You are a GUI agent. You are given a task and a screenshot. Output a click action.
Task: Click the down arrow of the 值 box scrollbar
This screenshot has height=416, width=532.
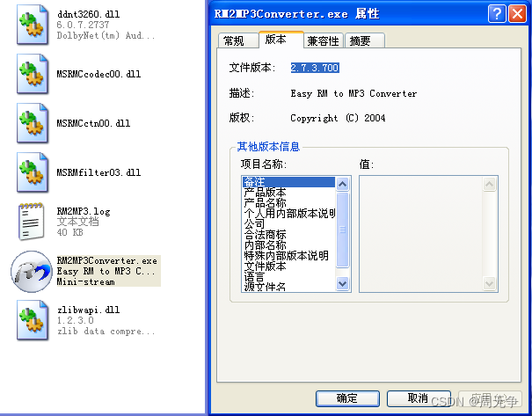pyautogui.click(x=489, y=283)
